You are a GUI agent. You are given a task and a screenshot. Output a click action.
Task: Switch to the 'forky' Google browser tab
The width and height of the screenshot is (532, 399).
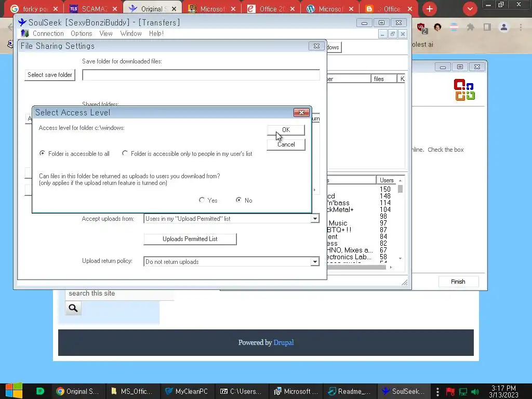point(34,9)
